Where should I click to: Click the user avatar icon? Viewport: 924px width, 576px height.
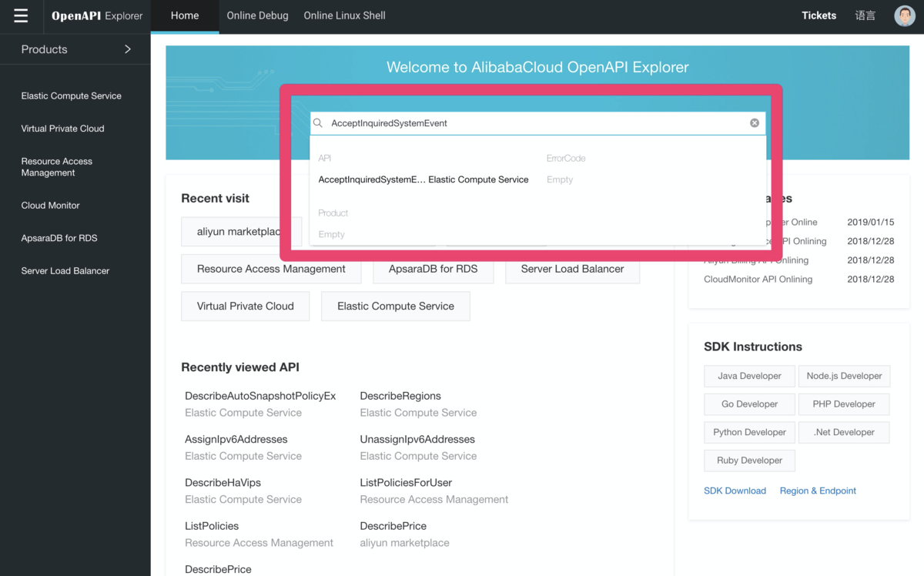pyautogui.click(x=904, y=15)
